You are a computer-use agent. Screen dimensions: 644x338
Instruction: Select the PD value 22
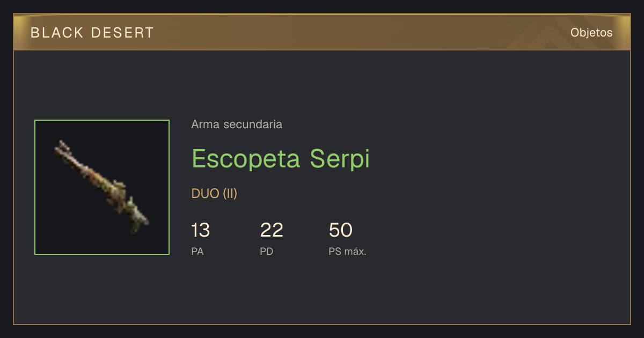[272, 230]
